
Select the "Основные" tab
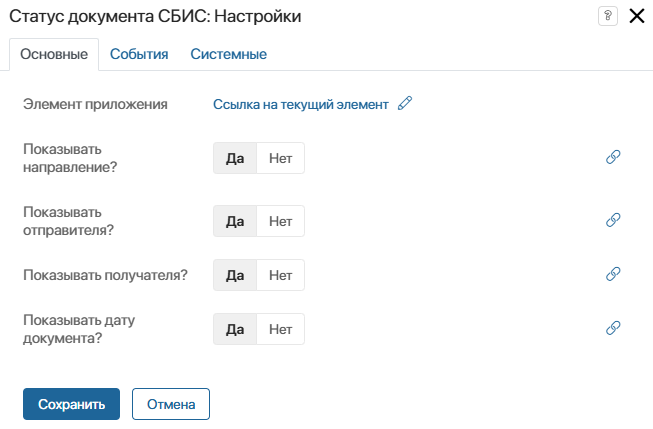point(54,54)
